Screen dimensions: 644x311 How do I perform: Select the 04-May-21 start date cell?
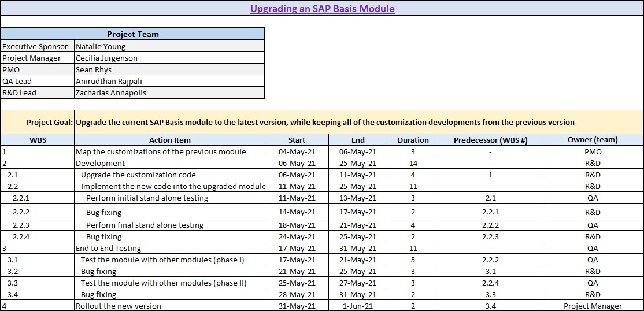click(x=297, y=151)
